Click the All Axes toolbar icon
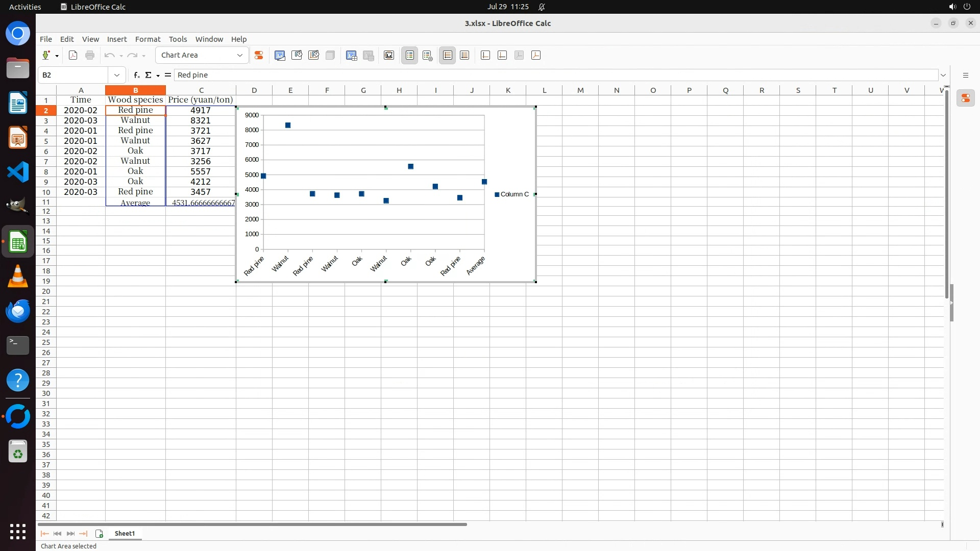980x551 pixels. pos(536,55)
